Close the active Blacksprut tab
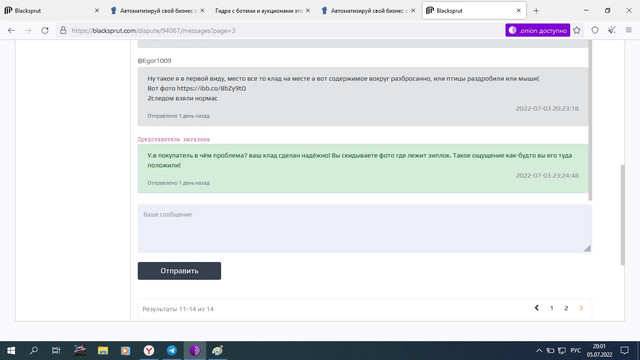This screenshot has width=640, height=360. pyautogui.click(x=518, y=11)
